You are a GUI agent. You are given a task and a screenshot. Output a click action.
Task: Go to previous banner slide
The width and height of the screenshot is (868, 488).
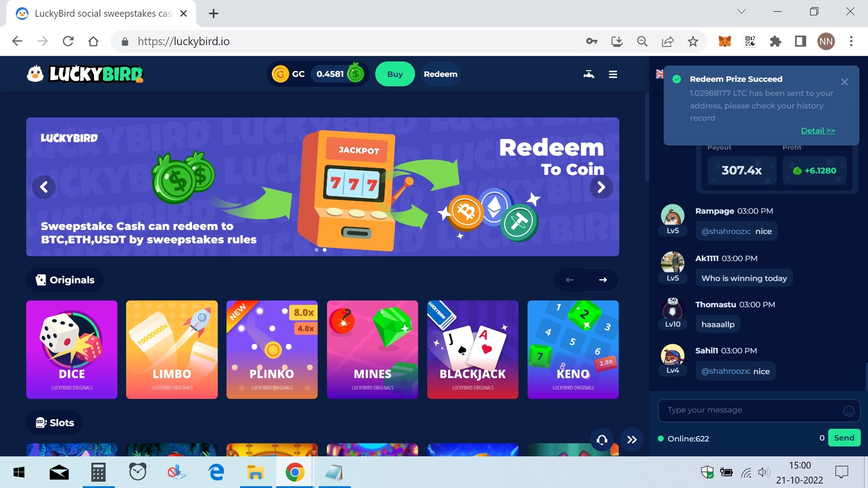[x=44, y=187]
